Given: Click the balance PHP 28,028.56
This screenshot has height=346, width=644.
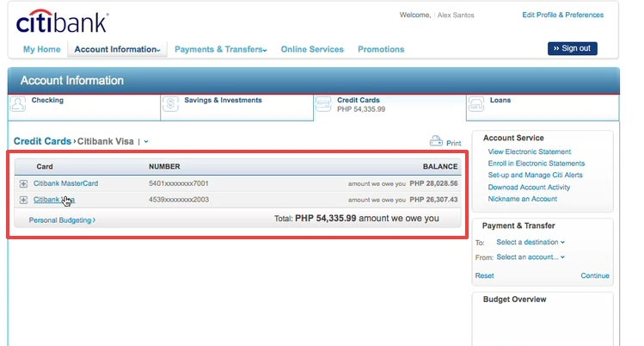Looking at the screenshot, I should coord(433,183).
